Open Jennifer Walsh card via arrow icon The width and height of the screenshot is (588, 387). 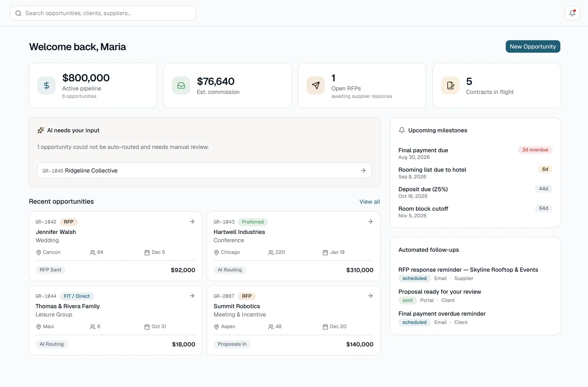click(192, 222)
